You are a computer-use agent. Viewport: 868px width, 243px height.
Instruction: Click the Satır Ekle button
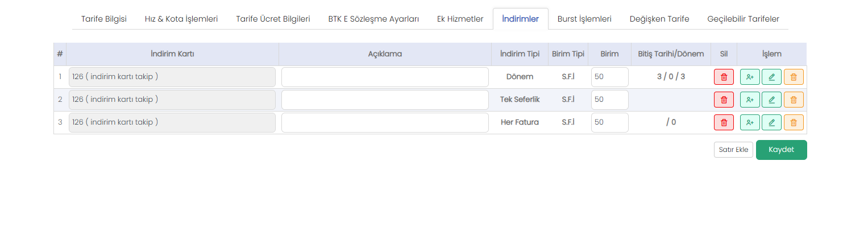tap(733, 150)
